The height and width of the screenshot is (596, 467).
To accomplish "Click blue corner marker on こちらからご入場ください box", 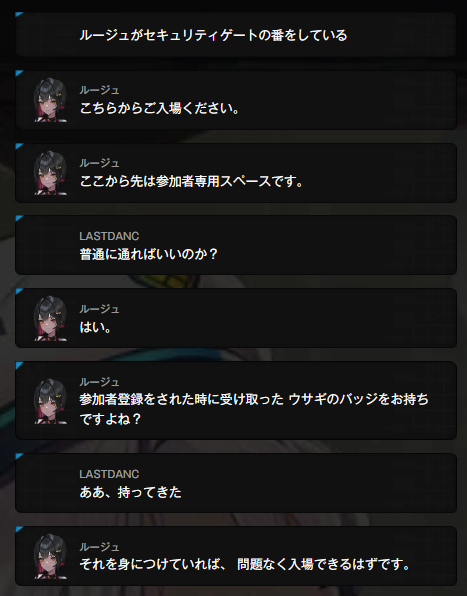I will (x=19, y=73).
